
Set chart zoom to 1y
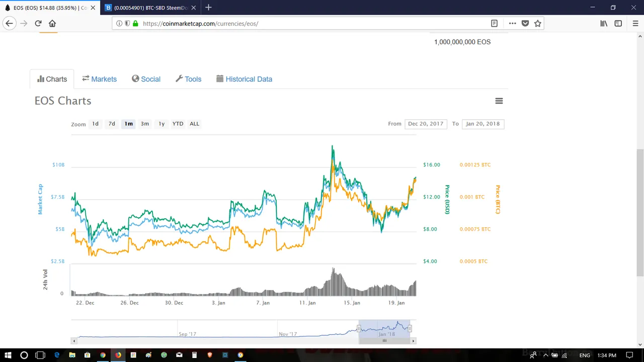pyautogui.click(x=162, y=124)
